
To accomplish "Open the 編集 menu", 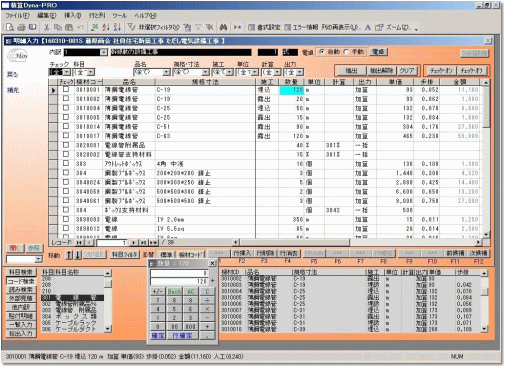I will click(47, 15).
